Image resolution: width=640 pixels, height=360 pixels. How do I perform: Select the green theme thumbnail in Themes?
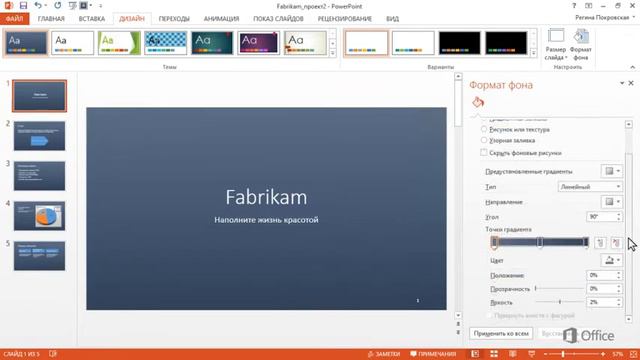click(119, 43)
